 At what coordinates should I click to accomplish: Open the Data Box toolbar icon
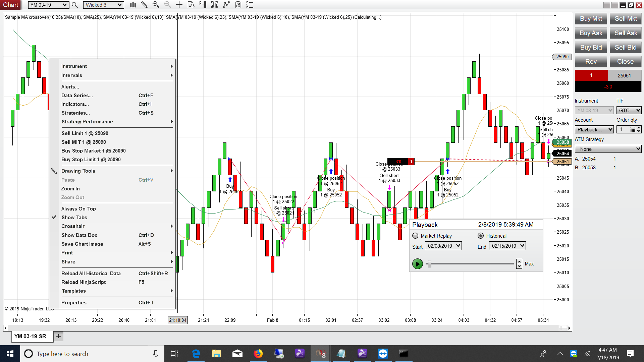point(191,5)
